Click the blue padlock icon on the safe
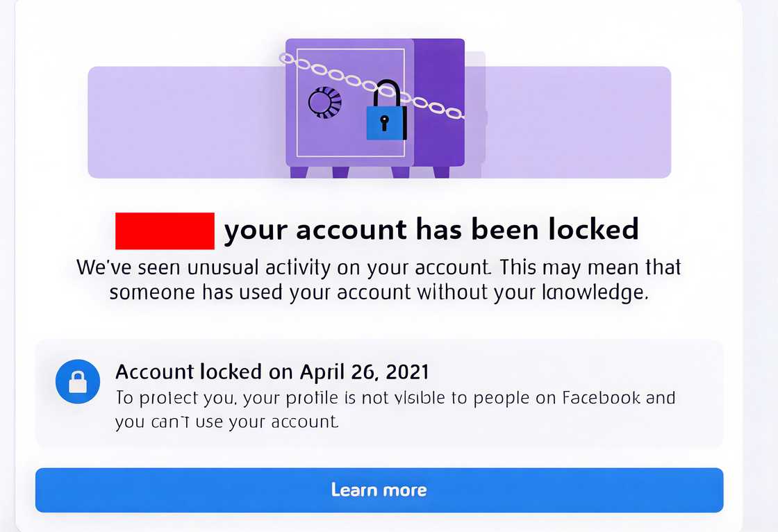The width and height of the screenshot is (778, 532). pyautogui.click(x=386, y=123)
